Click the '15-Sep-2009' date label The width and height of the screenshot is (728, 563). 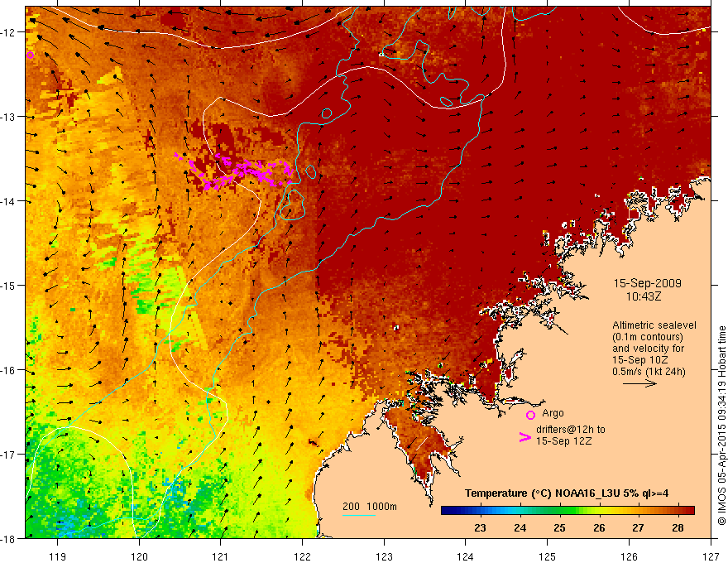647,283
